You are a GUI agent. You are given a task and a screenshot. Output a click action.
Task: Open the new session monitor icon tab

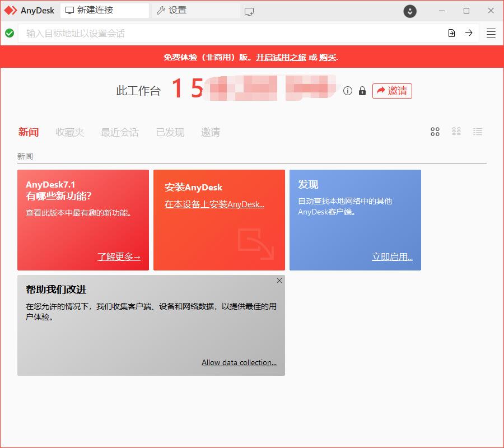click(249, 11)
